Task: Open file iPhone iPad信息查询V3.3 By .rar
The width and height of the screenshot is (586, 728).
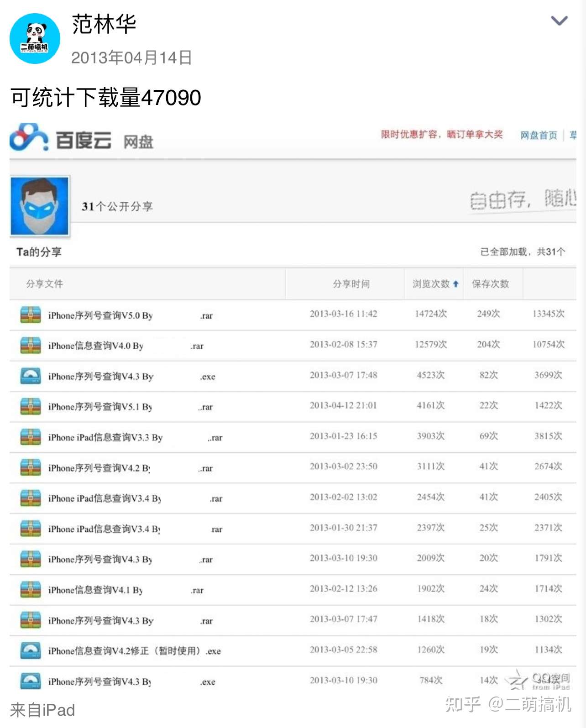Action: 135,437
